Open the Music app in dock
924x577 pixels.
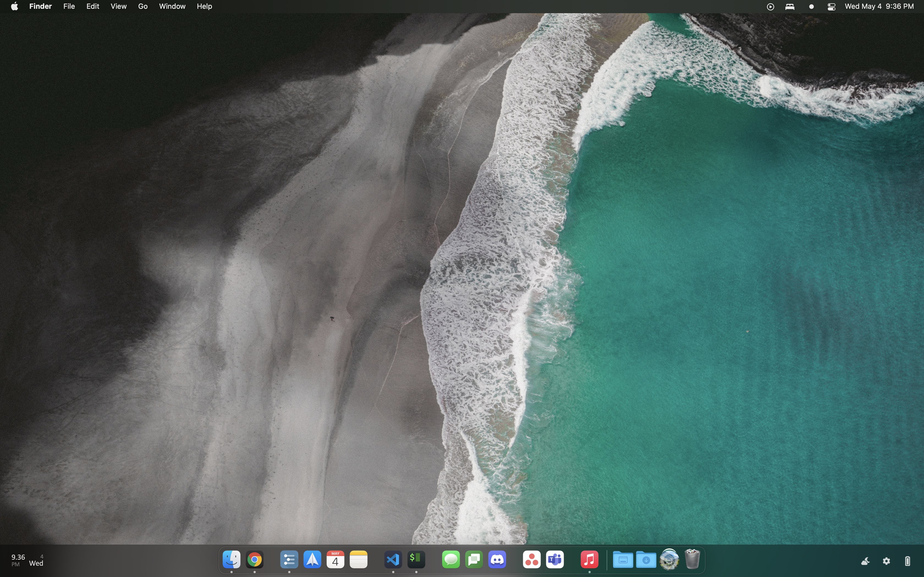coord(589,560)
